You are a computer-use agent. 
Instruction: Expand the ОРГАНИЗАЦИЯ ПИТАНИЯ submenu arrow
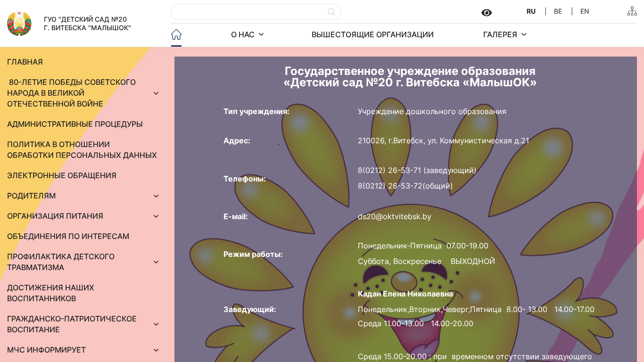156,216
